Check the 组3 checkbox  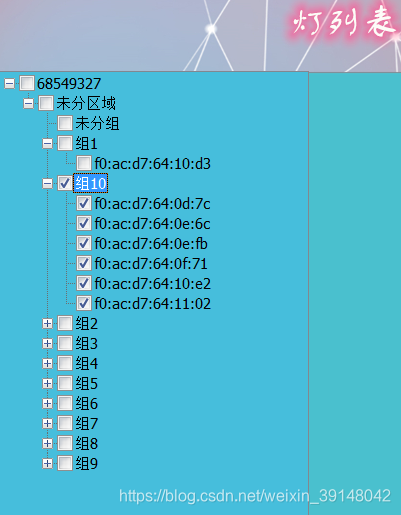65,343
